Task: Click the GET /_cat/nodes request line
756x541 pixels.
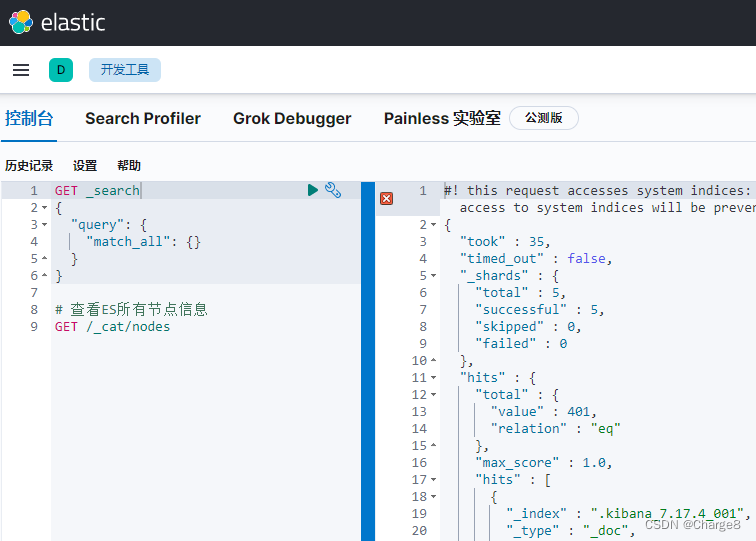Action: [112, 327]
